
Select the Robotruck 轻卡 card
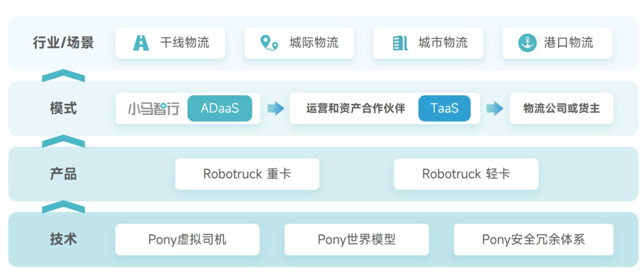[466, 174]
